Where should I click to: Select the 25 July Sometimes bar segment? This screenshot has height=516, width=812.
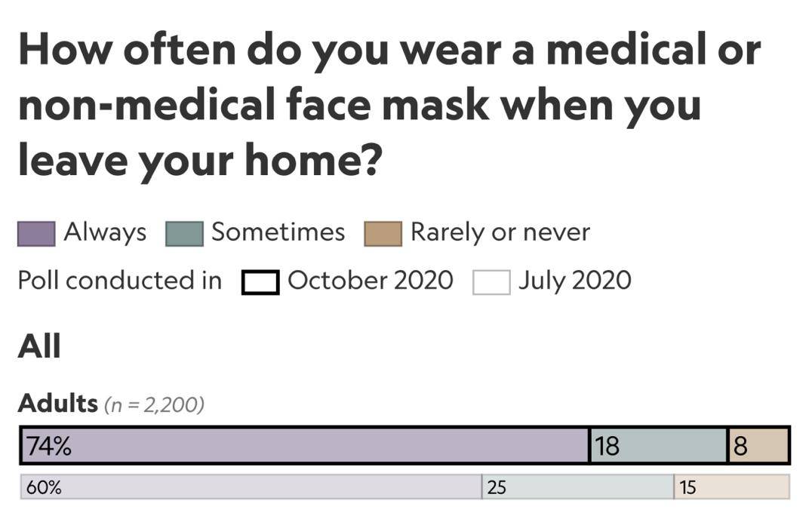578,487
